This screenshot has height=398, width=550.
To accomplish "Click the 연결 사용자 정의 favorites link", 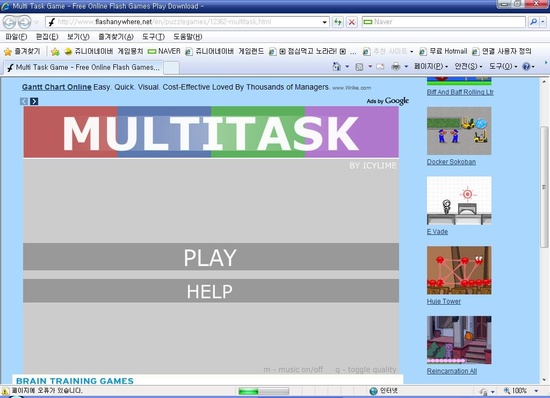I will point(502,52).
